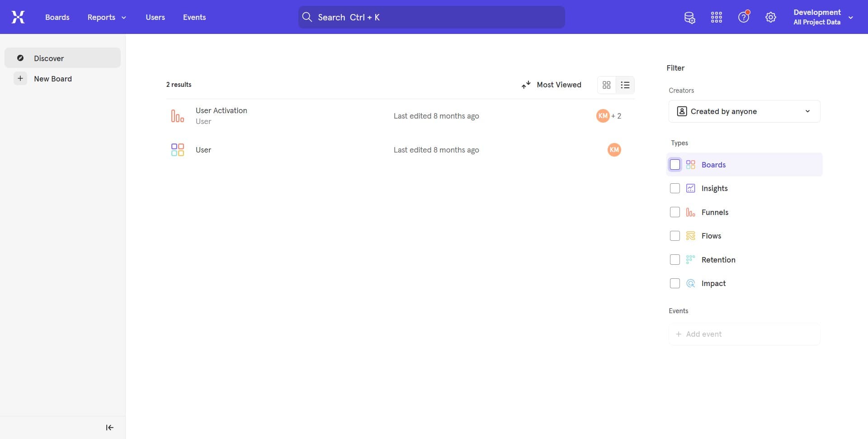Open help via the question mark icon
This screenshot has width=868, height=439.
tap(743, 17)
